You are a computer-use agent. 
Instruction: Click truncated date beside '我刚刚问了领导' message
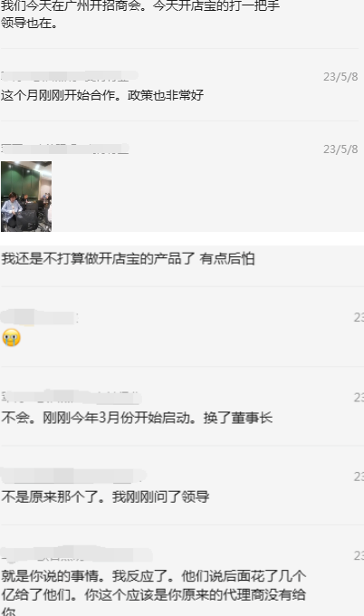(359, 476)
